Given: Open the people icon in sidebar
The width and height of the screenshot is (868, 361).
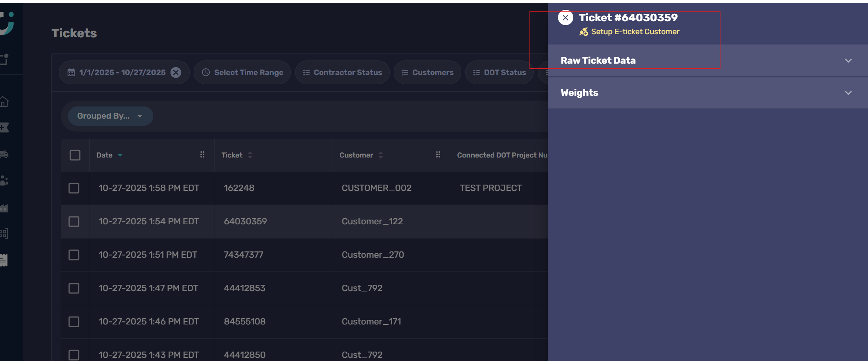Looking at the screenshot, I should [x=4, y=180].
